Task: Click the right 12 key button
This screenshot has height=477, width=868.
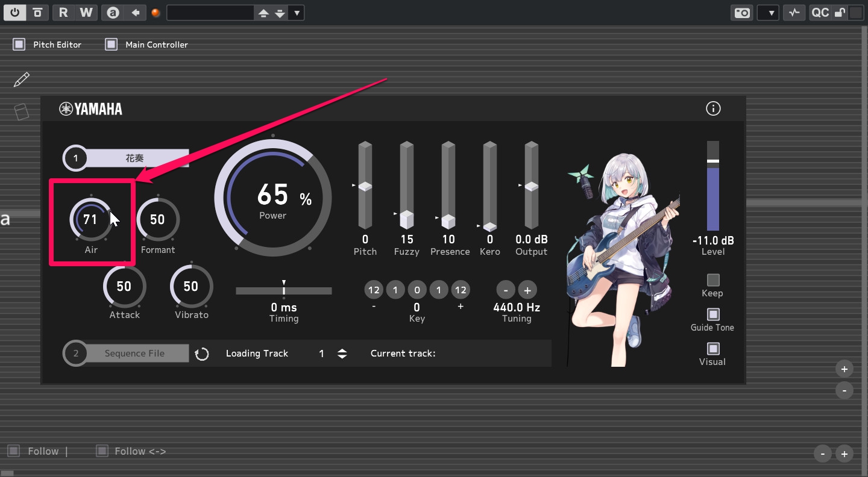Action: pos(461,290)
